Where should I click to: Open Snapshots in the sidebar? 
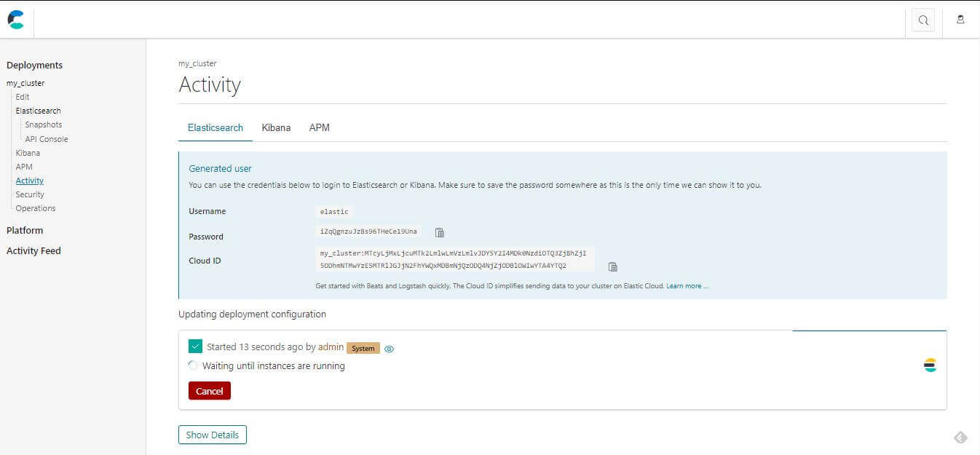point(44,124)
